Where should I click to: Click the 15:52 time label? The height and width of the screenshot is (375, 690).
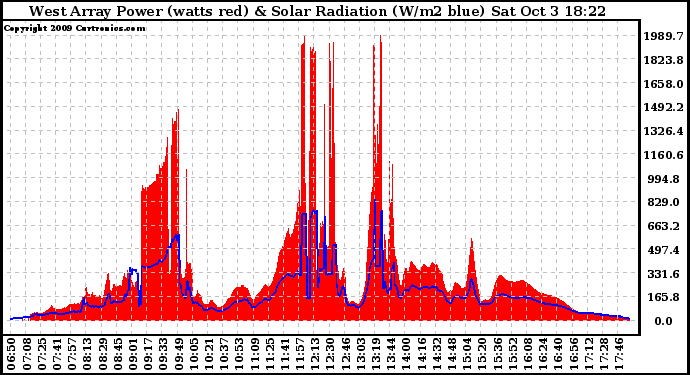[x=513, y=354]
